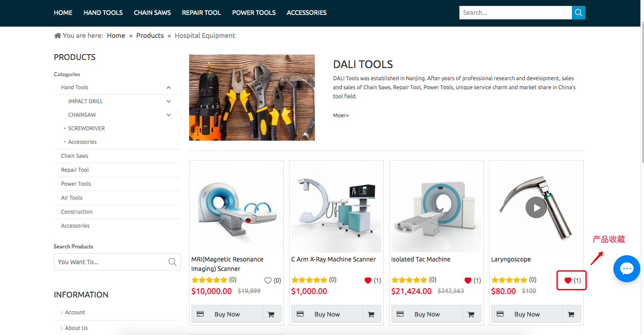
Task: Click the five-star rating under Isolated Tac Machine
Action: 409,280
